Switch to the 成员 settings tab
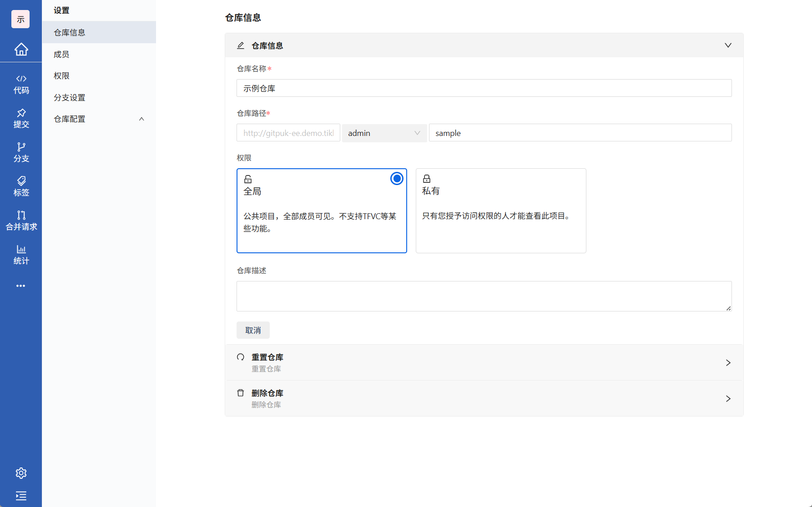This screenshot has width=812, height=507. (61, 54)
